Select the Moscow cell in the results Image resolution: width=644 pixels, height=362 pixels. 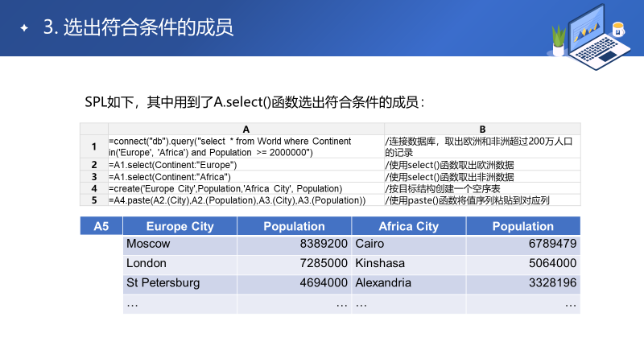click(x=149, y=244)
